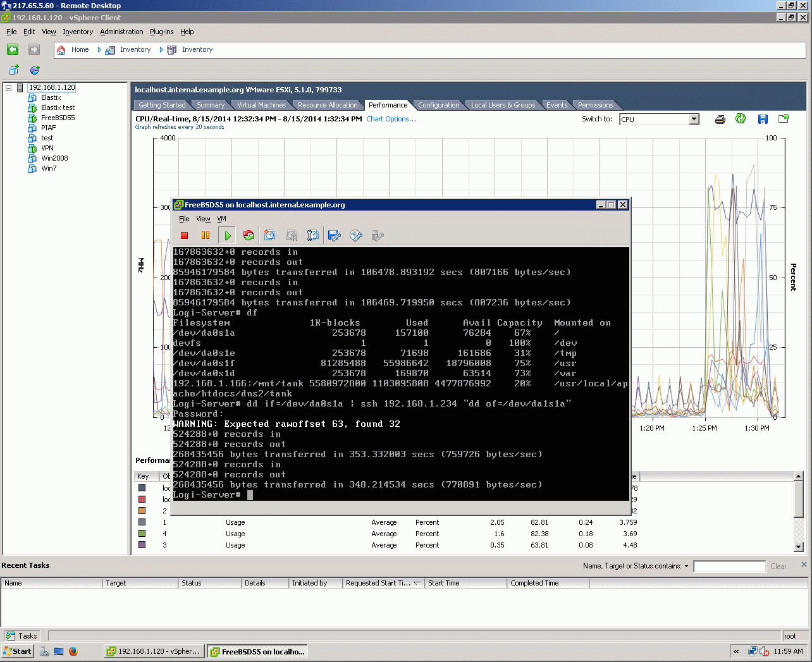
Task: Click the volume icon in system tray
Action: click(x=764, y=651)
